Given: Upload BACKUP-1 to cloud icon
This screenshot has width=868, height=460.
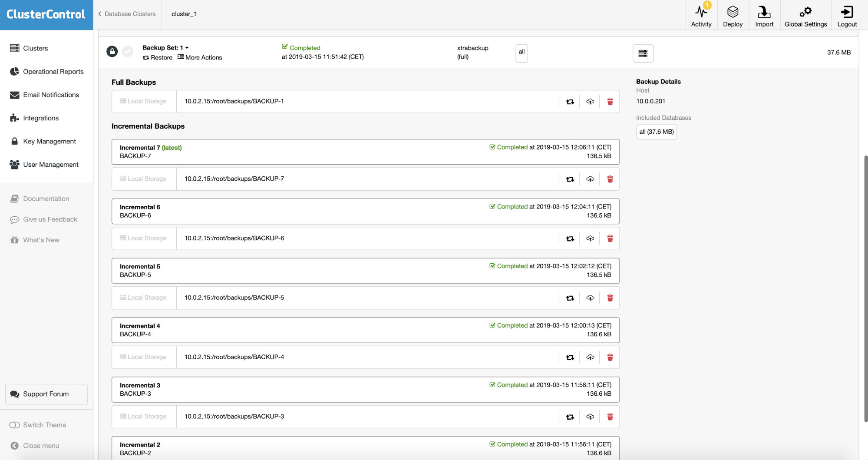Looking at the screenshot, I should click(x=590, y=102).
